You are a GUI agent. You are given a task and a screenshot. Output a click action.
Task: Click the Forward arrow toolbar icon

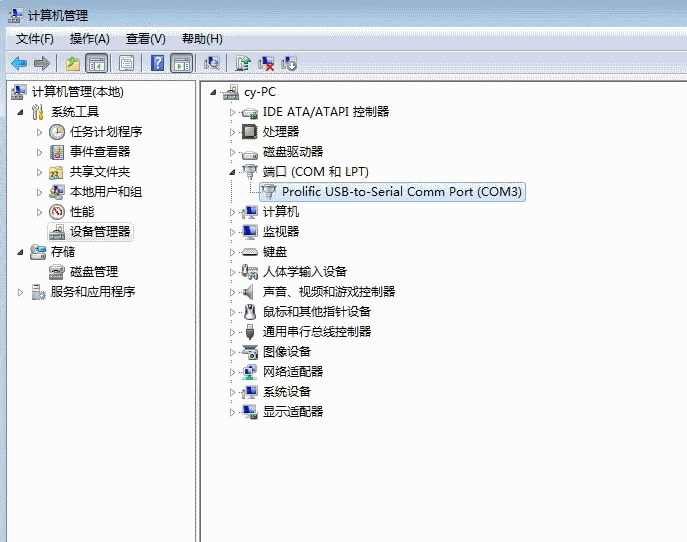42,64
